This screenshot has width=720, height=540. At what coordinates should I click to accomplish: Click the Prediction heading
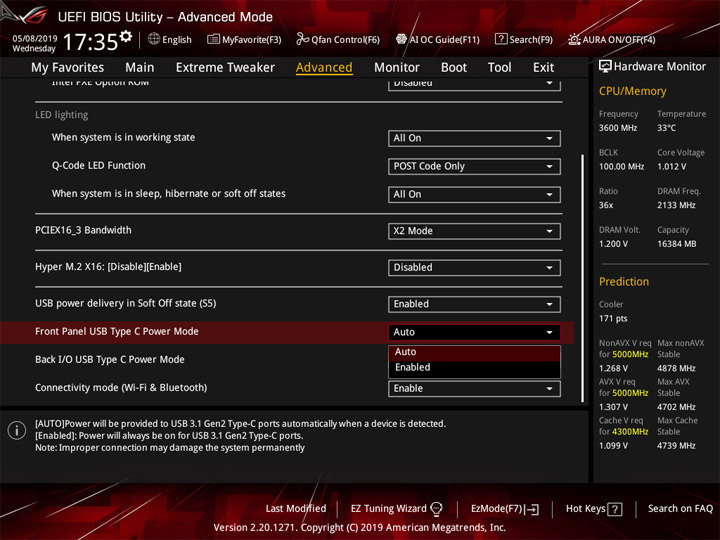pos(624,282)
